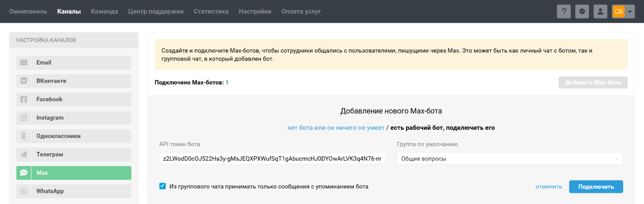
Task: Click the отменить link
Action: (548, 187)
